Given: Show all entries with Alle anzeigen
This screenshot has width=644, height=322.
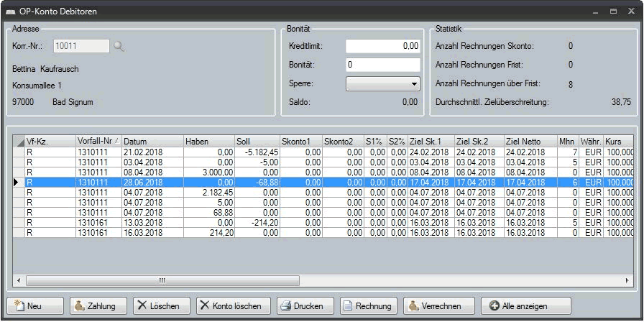Looking at the screenshot, I should click(x=525, y=306).
